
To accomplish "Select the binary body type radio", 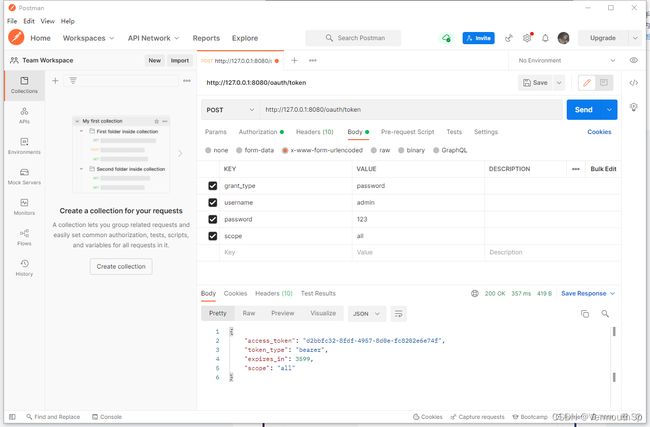I will [x=401, y=150].
